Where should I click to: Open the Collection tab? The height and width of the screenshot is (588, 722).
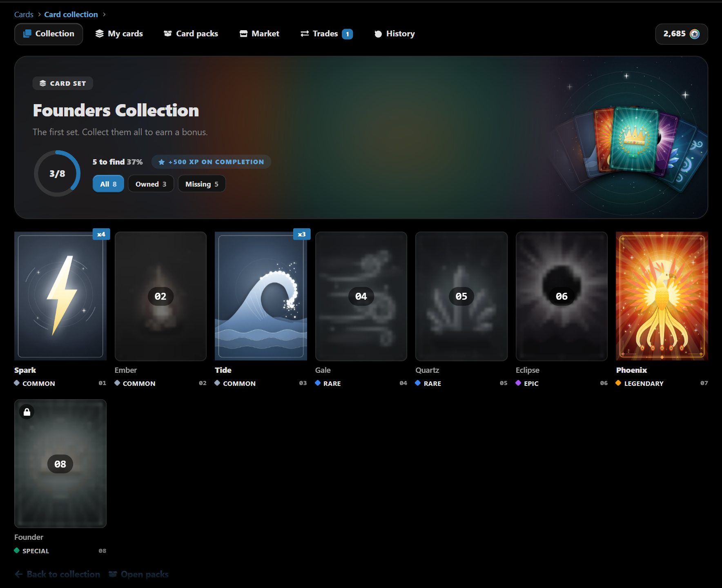pyautogui.click(x=49, y=34)
